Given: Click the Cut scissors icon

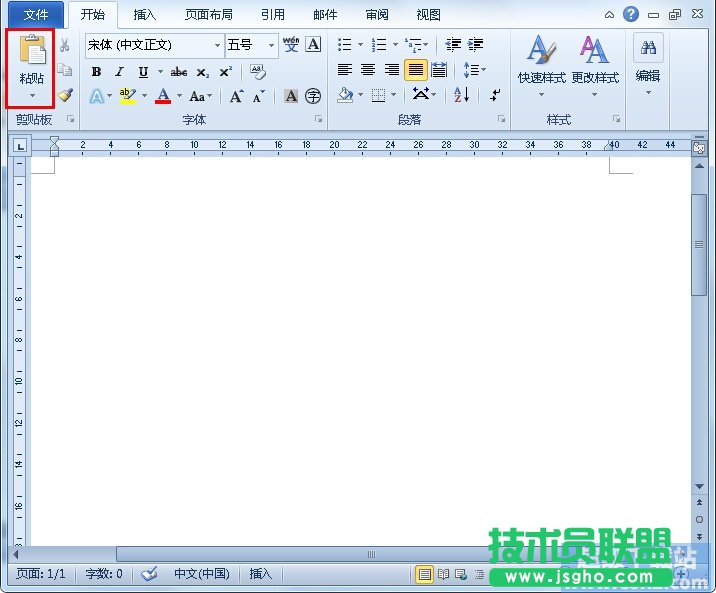Looking at the screenshot, I should 65,45.
